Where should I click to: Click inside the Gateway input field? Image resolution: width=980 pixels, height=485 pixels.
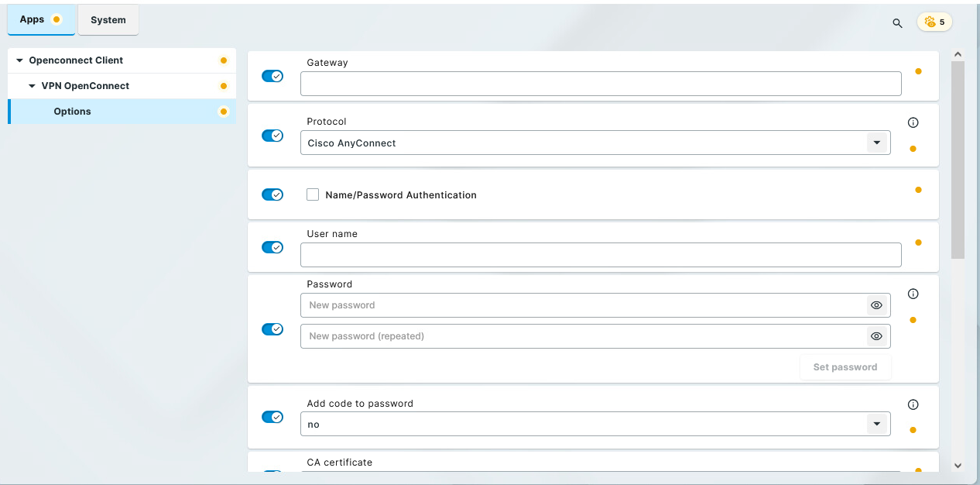[601, 83]
